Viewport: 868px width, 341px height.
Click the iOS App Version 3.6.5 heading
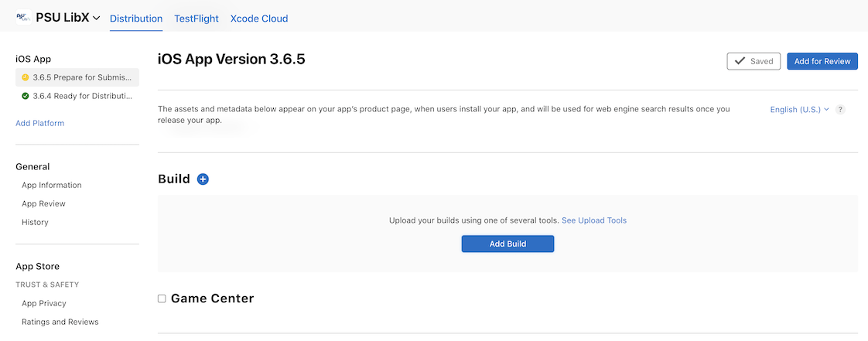pos(231,60)
